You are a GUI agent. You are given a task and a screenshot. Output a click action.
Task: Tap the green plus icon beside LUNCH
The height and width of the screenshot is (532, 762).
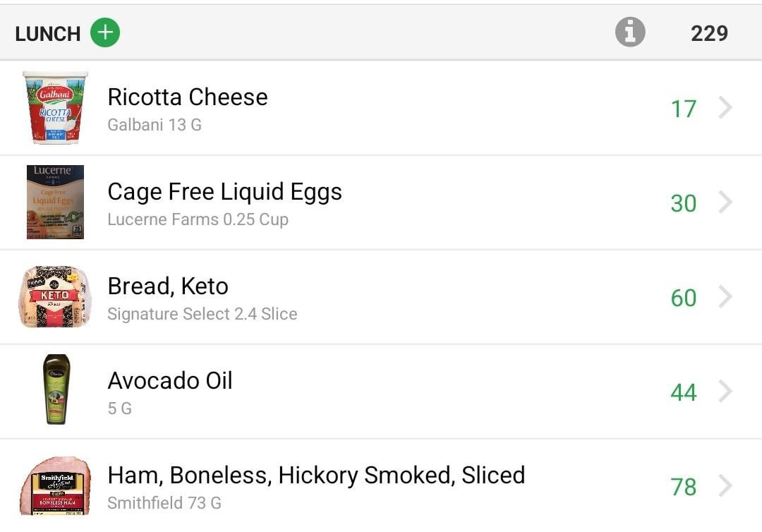pyautogui.click(x=105, y=32)
